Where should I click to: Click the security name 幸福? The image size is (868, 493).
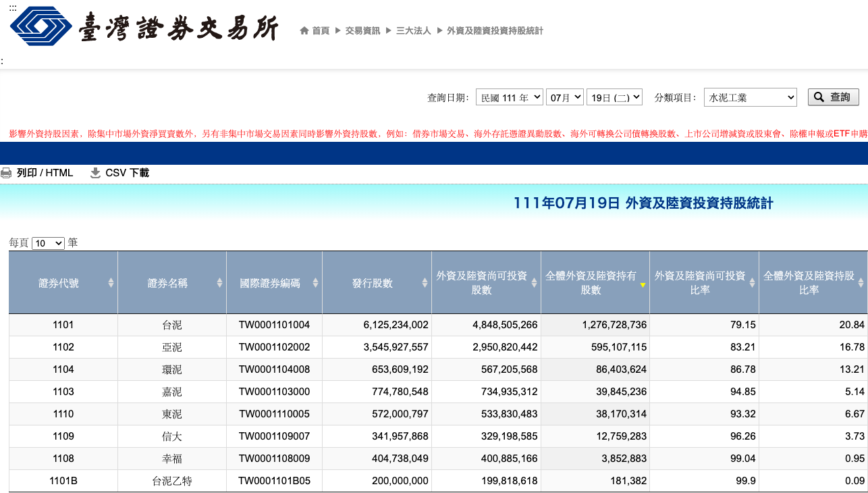pyautogui.click(x=172, y=459)
